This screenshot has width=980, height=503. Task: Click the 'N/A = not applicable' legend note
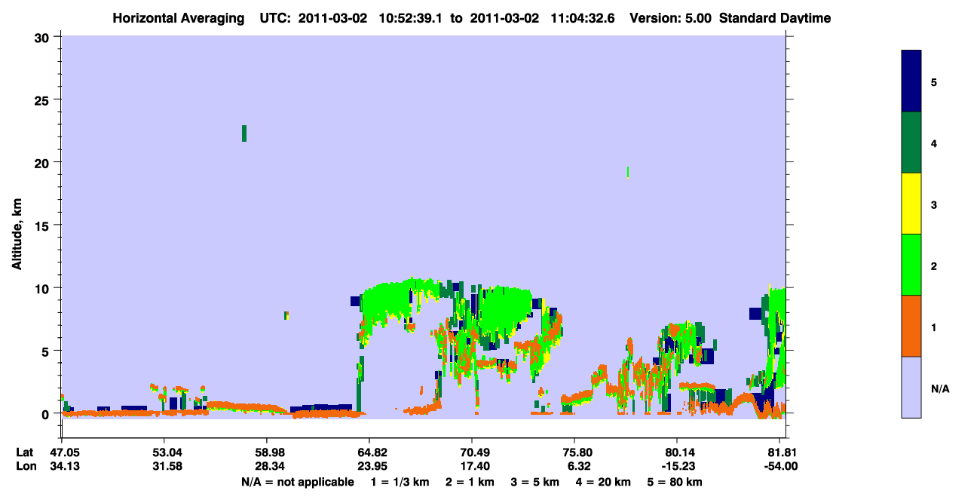coord(297,482)
